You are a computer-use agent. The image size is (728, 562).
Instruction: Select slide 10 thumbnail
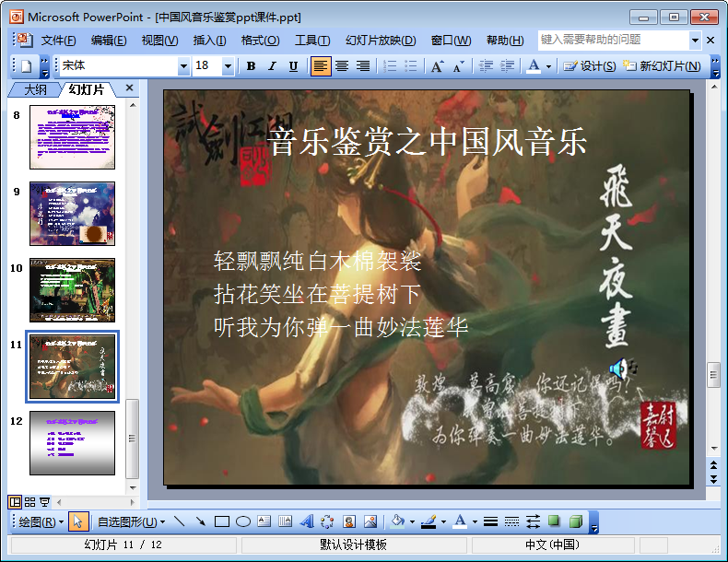point(73,290)
